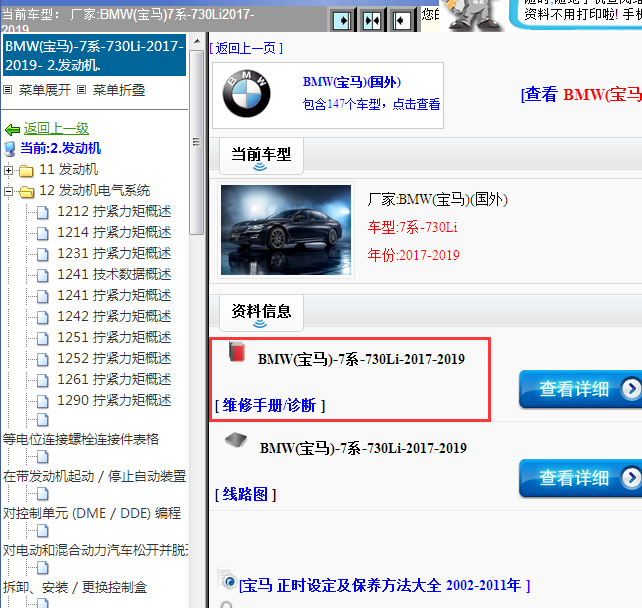Screen dimensions: 642x608
Task: Click the red book repair manual icon
Action: 237,352
